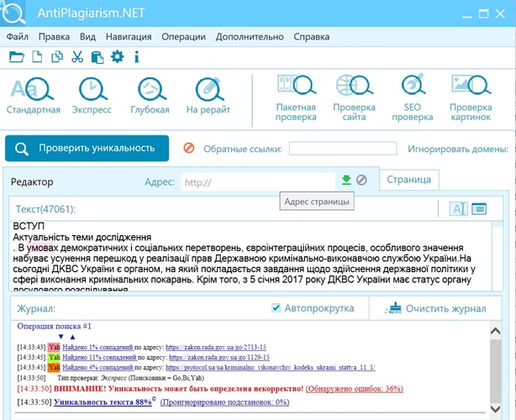
Task: Open the Вид menu
Action: [x=88, y=36]
